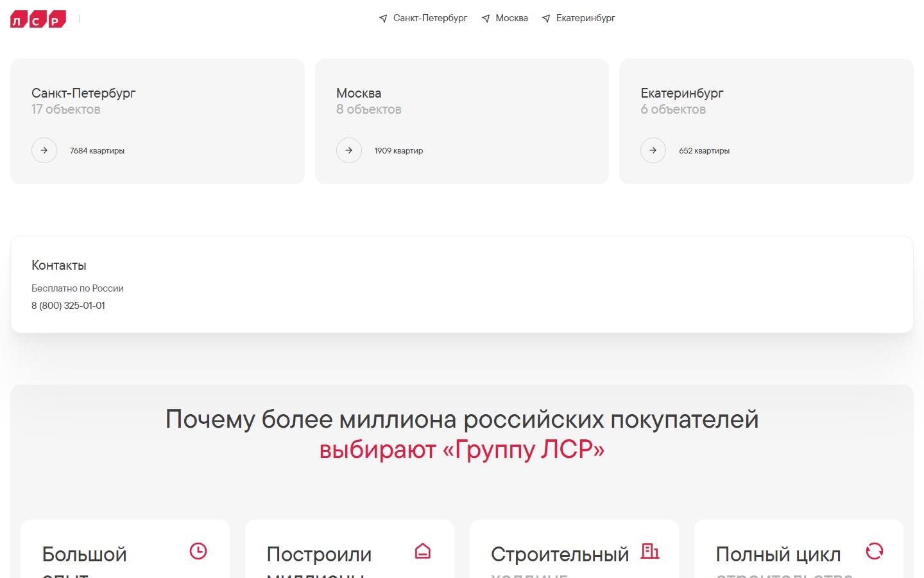
Task: Click the house icon on Построили card
Action: click(423, 551)
